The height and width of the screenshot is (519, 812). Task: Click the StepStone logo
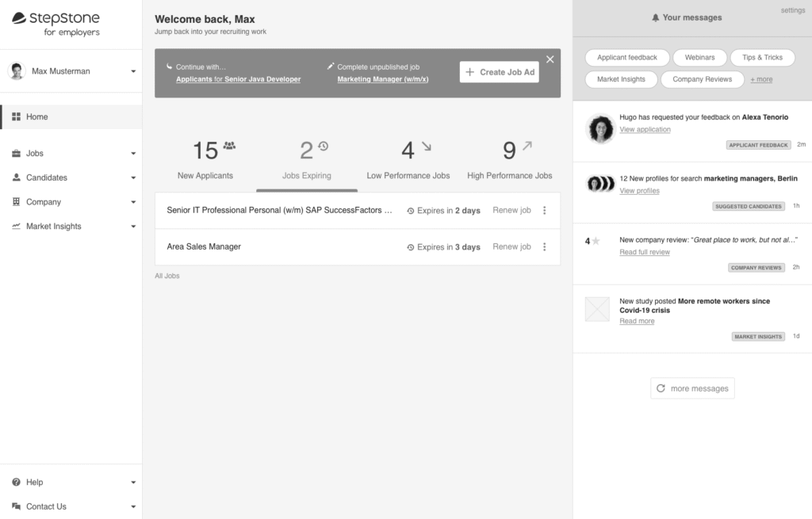(x=56, y=24)
